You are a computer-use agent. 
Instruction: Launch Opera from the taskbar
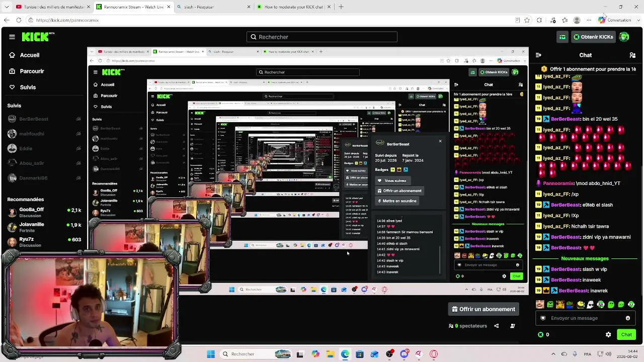[434, 354]
